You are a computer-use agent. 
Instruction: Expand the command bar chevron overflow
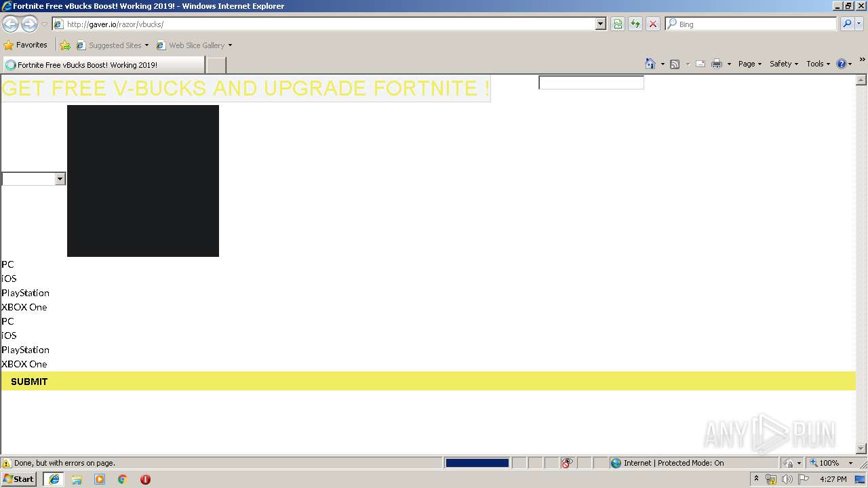click(862, 60)
